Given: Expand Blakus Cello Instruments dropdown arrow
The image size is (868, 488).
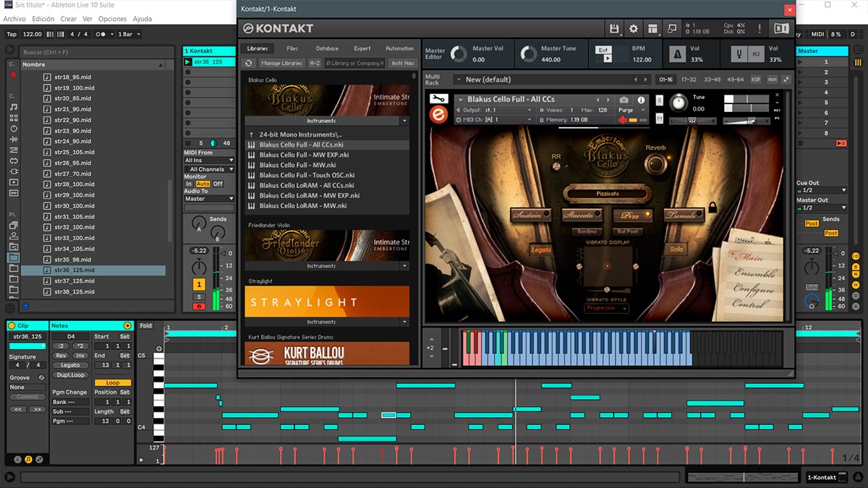Looking at the screenshot, I should pos(404,121).
